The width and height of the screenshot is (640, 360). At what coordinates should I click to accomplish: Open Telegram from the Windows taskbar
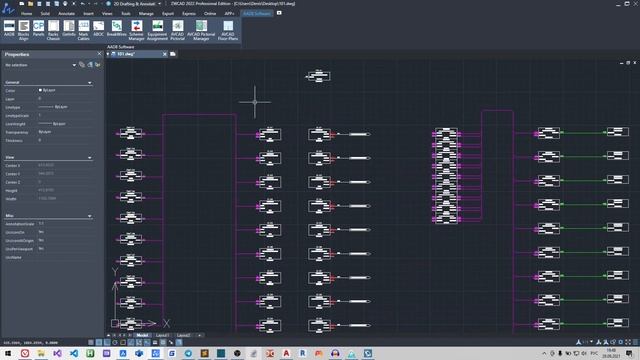188,353
